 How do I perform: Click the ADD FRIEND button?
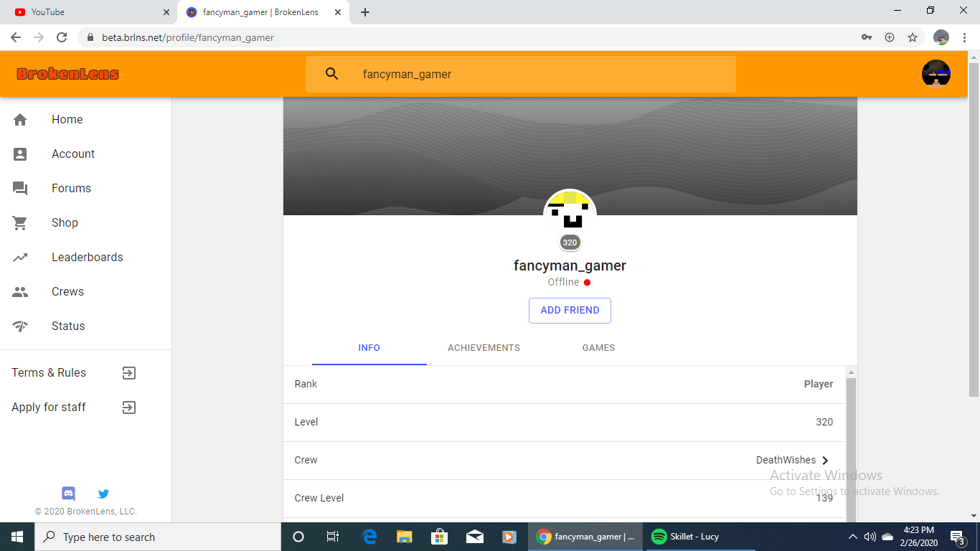point(570,311)
